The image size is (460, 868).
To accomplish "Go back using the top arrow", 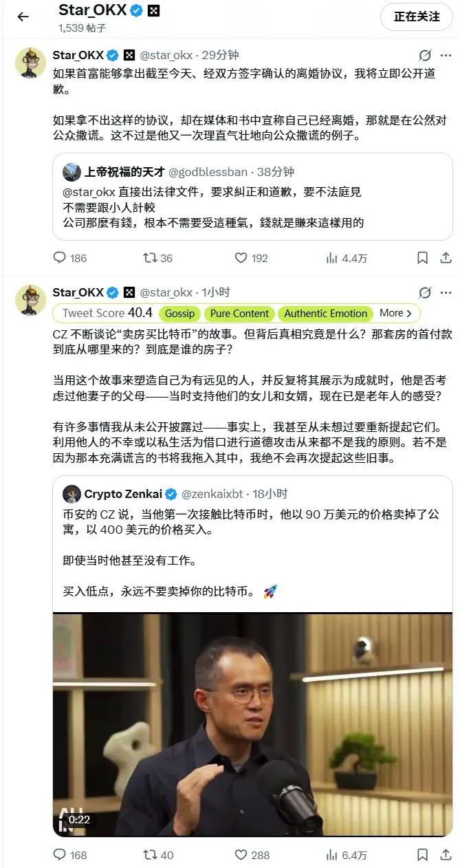I will 23,17.
